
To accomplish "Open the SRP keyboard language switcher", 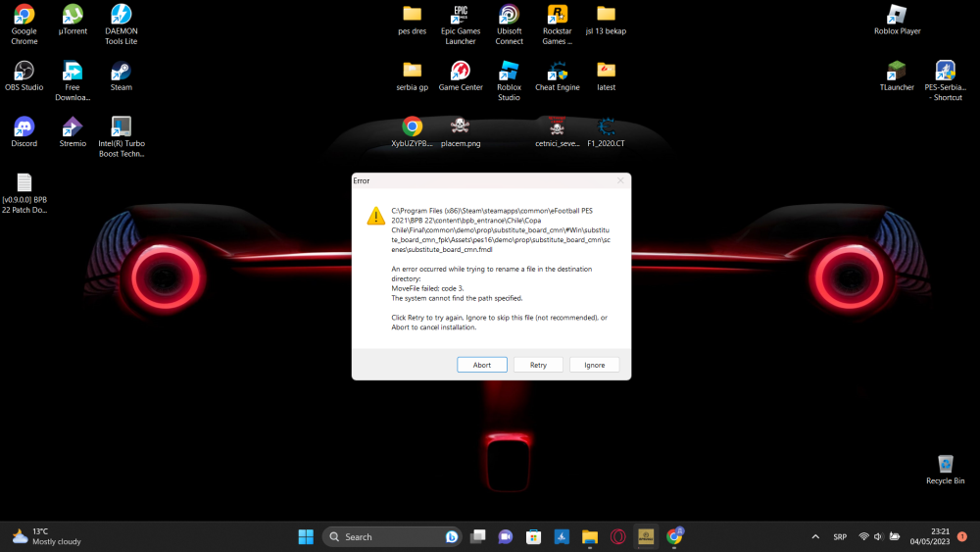I will pos(840,536).
